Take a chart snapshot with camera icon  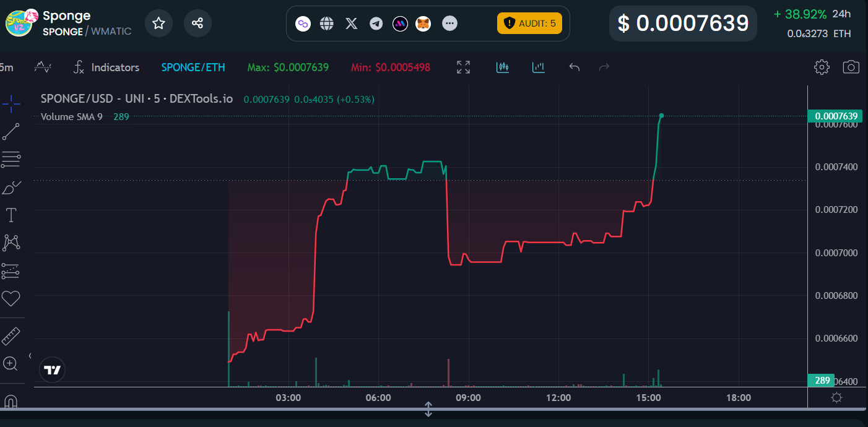click(851, 67)
